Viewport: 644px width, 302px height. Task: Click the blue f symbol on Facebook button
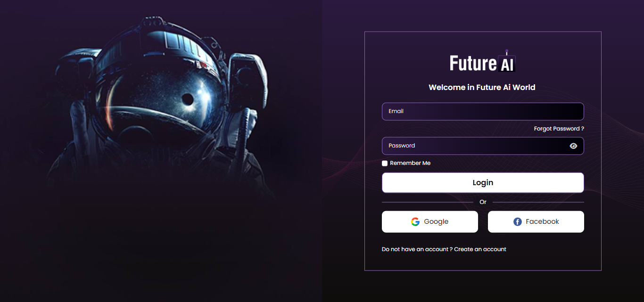pos(517,221)
